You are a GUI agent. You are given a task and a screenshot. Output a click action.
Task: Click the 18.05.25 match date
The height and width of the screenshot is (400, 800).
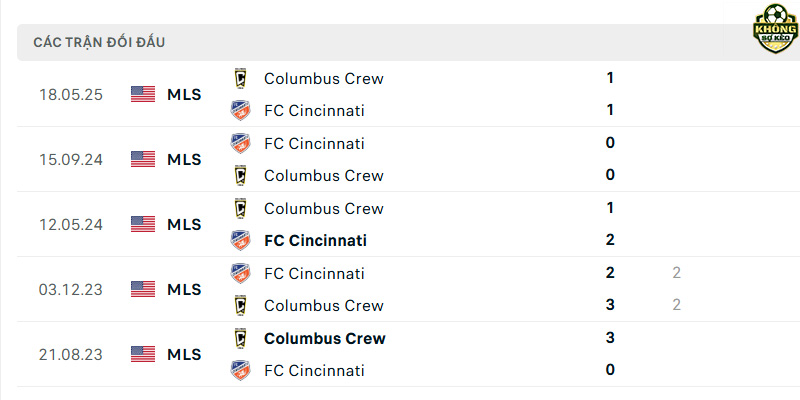[71, 95]
